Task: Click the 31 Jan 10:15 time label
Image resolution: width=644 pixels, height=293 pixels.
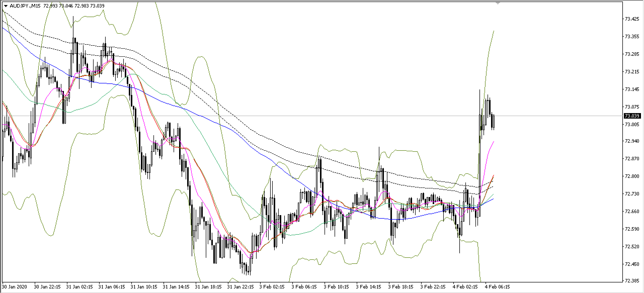Action: tap(144, 287)
